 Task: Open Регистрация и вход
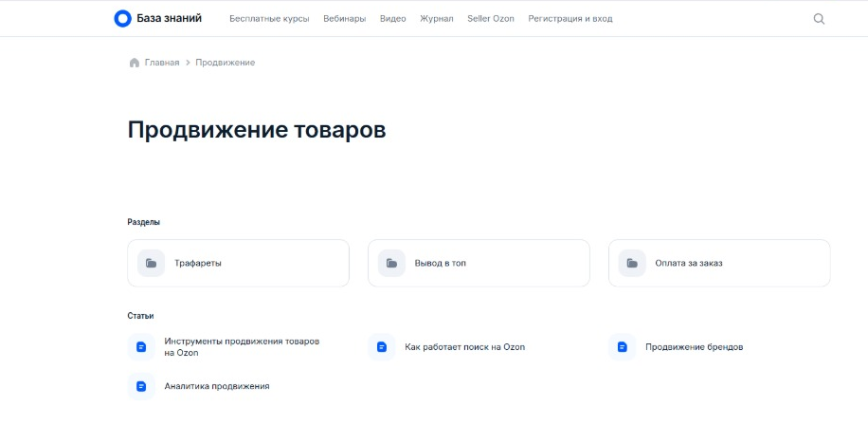[x=570, y=19]
